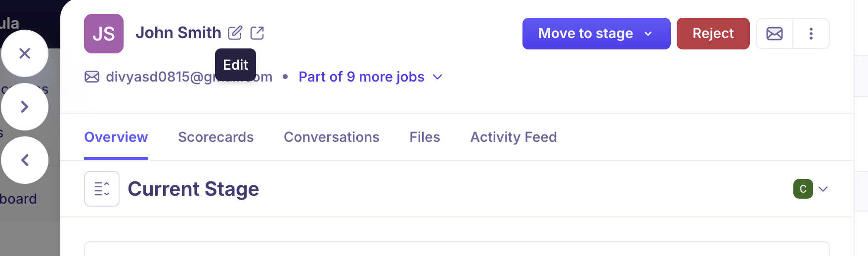Close the candidate panel with X button
The width and height of the screenshot is (868, 256).
point(25,53)
